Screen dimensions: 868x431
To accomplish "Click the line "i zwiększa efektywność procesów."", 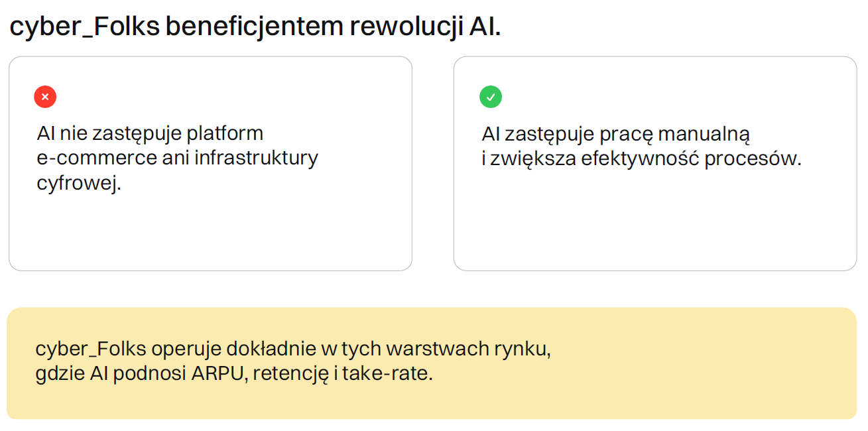I will [x=641, y=159].
